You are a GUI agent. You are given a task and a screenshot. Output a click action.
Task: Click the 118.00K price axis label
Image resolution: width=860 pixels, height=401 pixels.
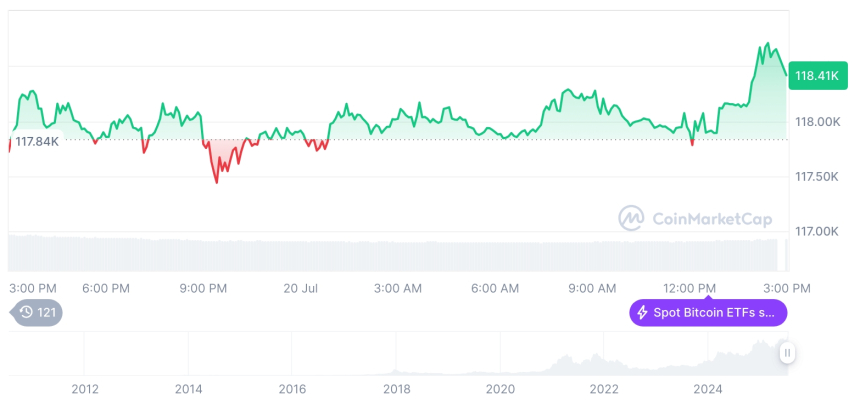point(815,122)
